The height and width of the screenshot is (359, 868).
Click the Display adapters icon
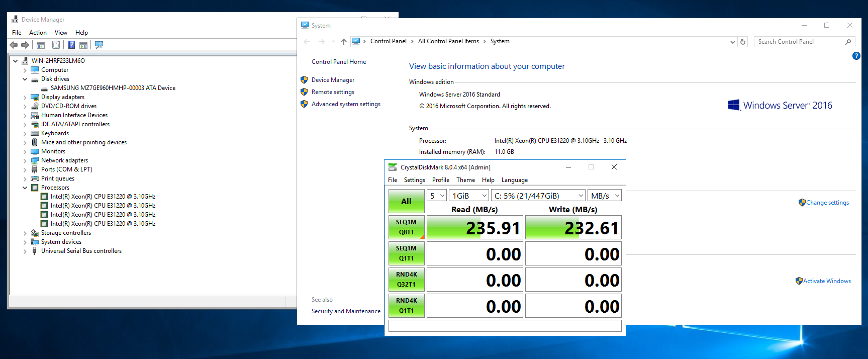[35, 97]
